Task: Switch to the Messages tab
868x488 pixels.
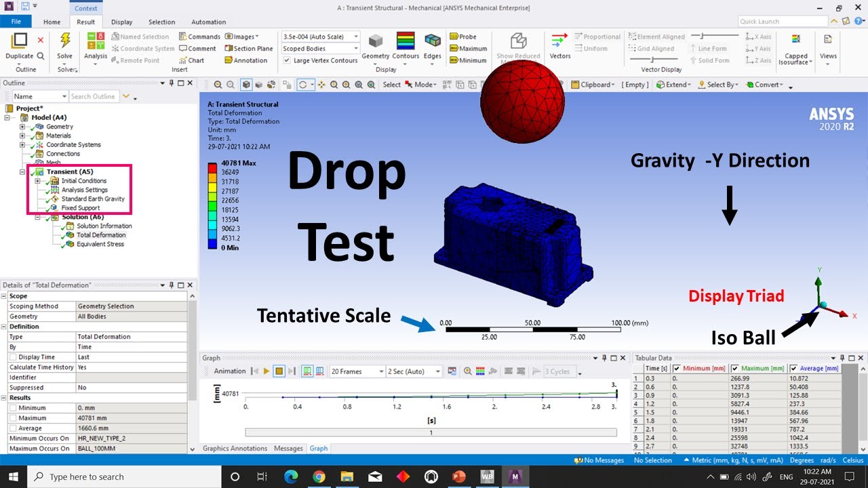Action: [x=288, y=448]
